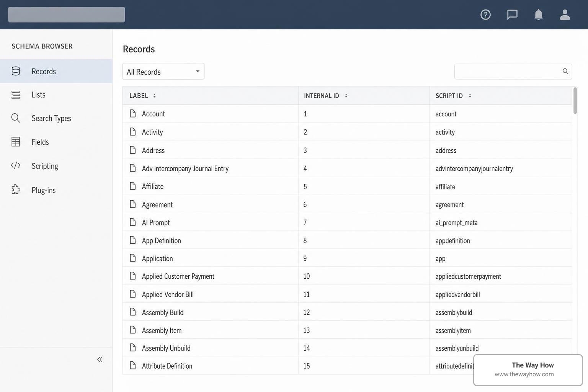Open the help question mark icon
The width and height of the screenshot is (588, 392).
(485, 15)
